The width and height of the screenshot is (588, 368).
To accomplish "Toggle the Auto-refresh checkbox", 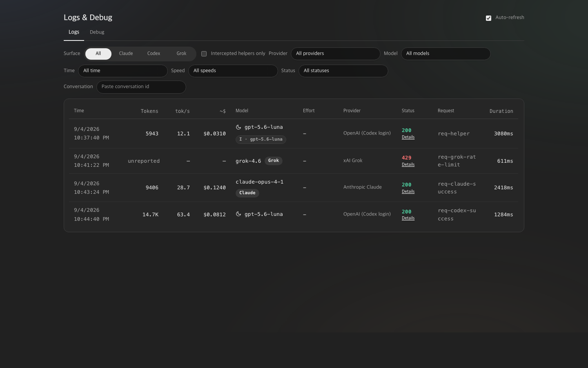I will point(488,18).
